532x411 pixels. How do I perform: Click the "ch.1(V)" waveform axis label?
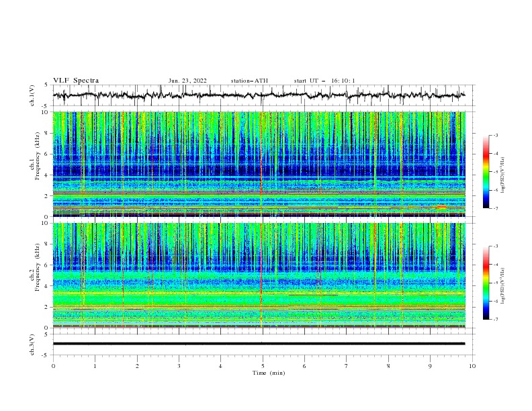[x=32, y=95]
